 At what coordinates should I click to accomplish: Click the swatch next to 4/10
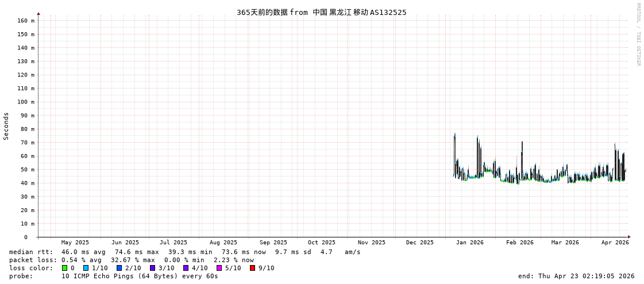tap(186, 268)
